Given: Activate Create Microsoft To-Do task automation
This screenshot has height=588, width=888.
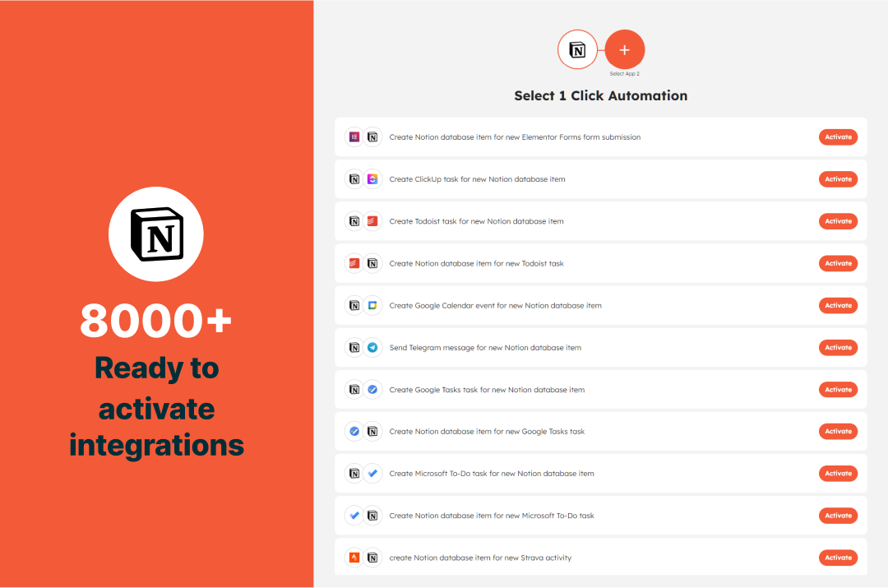Looking at the screenshot, I should [838, 474].
